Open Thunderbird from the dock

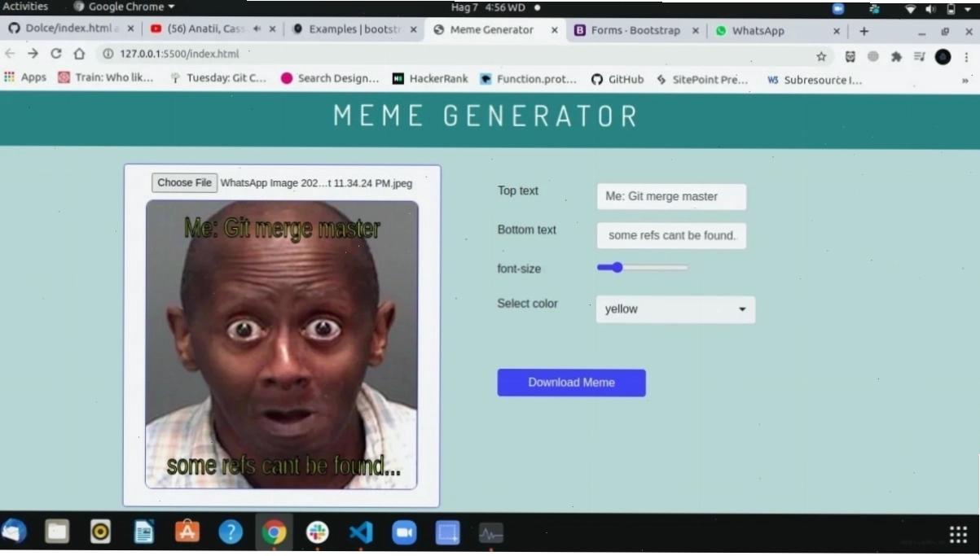[x=14, y=532]
